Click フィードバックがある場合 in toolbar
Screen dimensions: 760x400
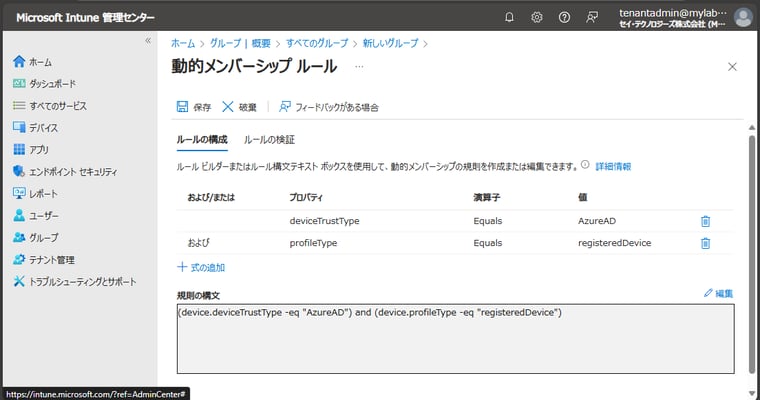[x=329, y=107]
